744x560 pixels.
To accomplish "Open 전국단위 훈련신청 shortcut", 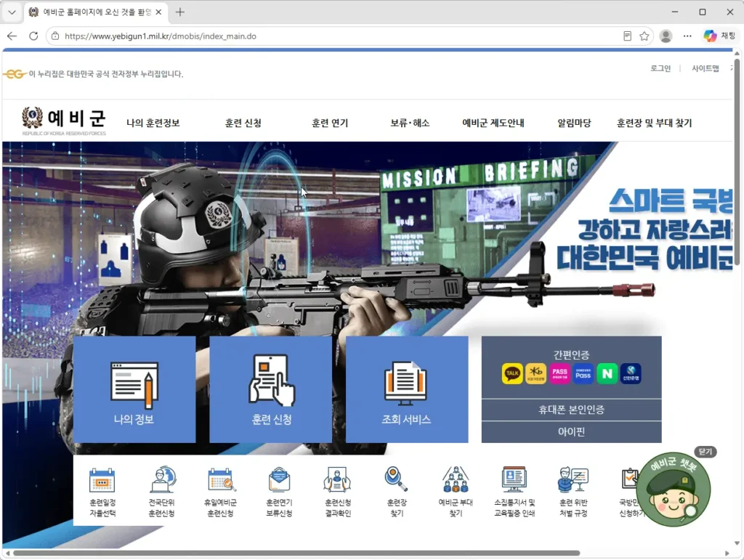I will pos(162,492).
